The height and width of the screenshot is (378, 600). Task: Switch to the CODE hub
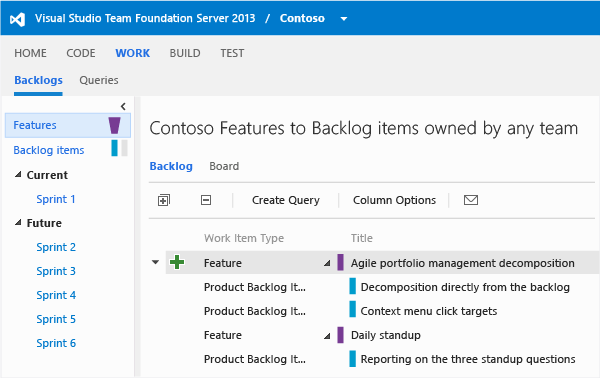tap(81, 53)
